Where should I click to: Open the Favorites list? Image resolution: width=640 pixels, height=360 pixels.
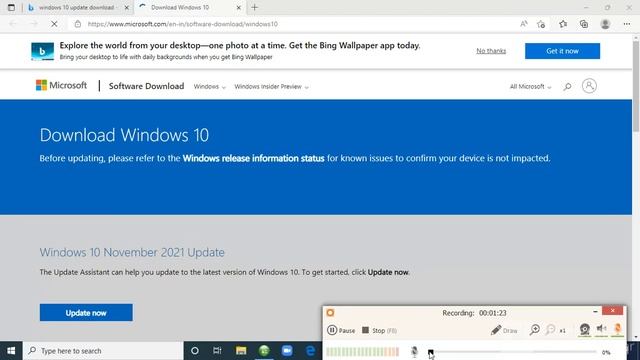tap(563, 24)
